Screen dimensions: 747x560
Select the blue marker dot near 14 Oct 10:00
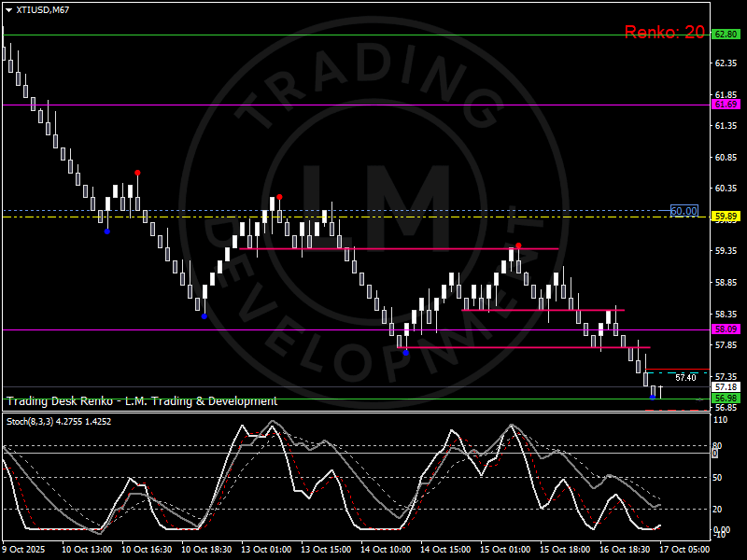point(405,353)
